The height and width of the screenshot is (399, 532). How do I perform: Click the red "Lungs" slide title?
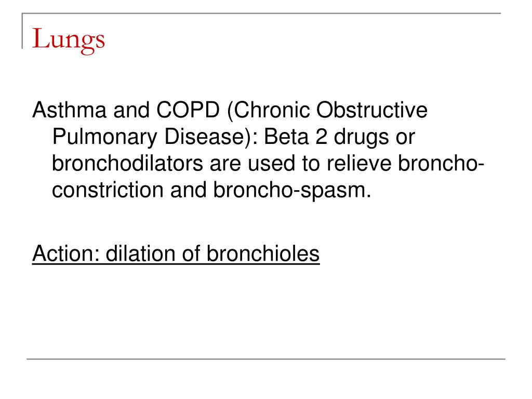tap(69, 41)
